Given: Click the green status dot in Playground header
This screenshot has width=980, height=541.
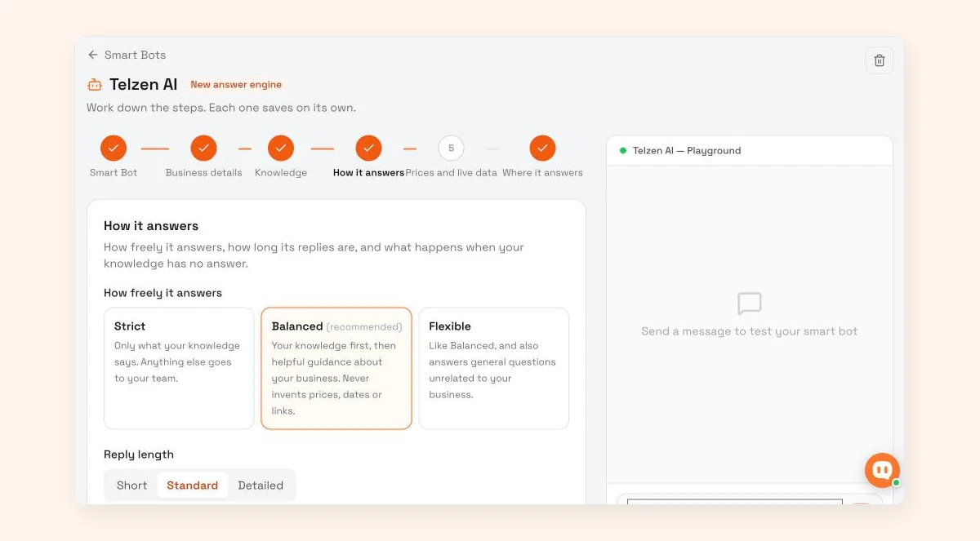Looking at the screenshot, I should 623,151.
